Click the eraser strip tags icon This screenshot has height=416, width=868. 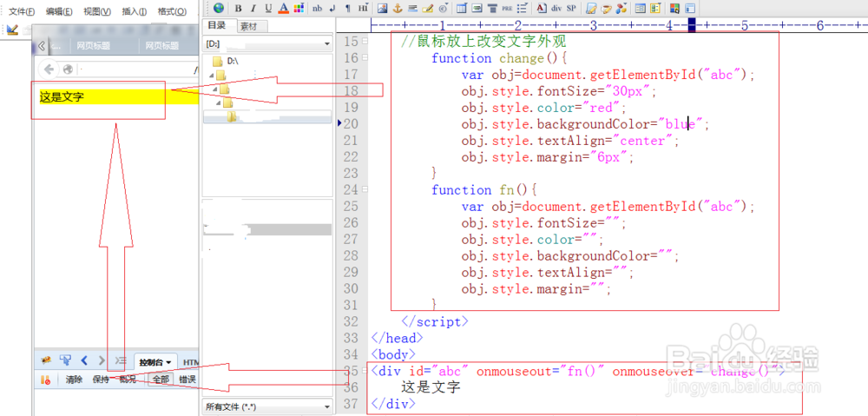[x=607, y=8]
